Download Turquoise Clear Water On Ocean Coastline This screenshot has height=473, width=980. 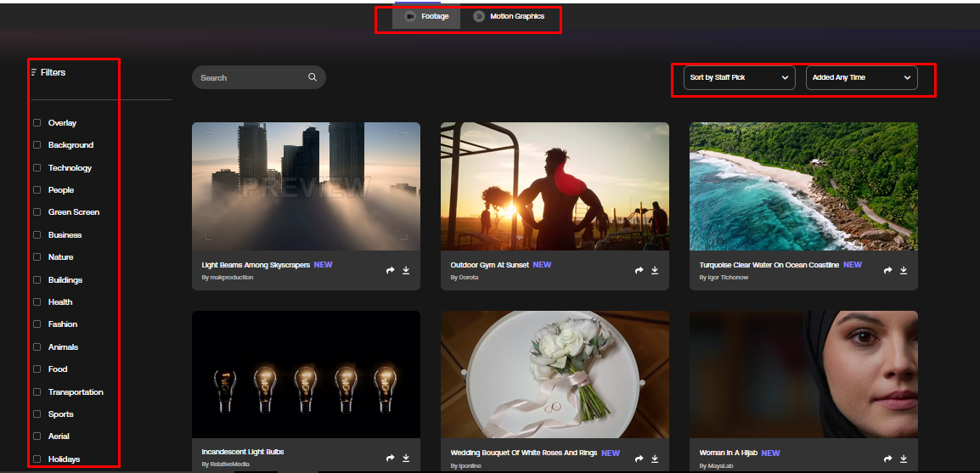click(x=904, y=271)
